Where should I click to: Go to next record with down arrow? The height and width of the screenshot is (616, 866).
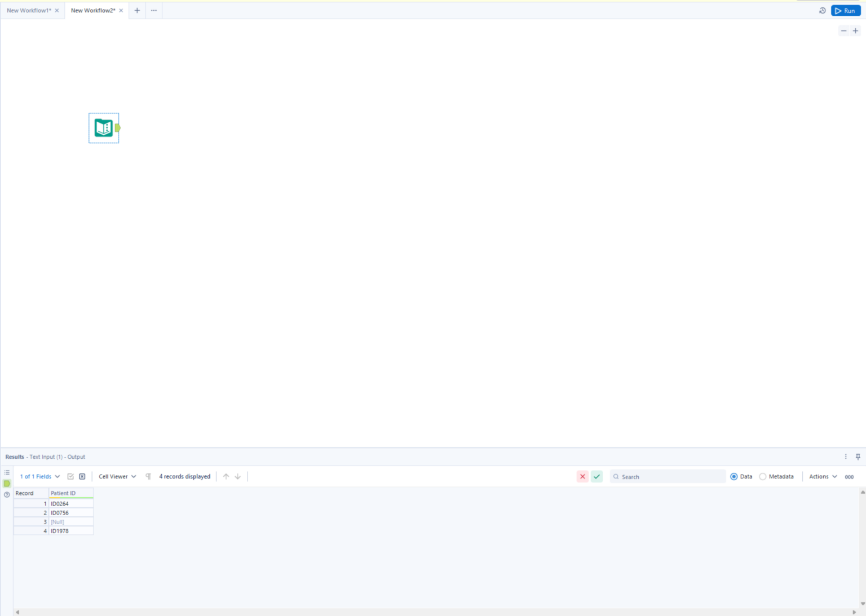tap(238, 477)
